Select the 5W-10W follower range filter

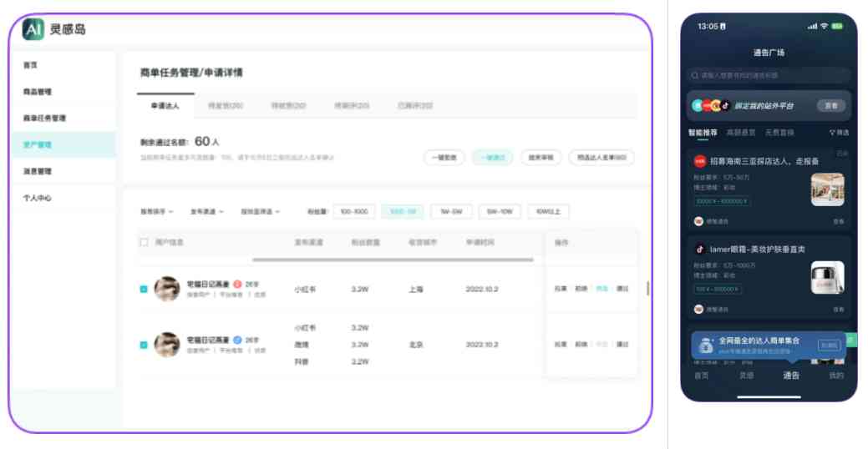[x=500, y=212]
